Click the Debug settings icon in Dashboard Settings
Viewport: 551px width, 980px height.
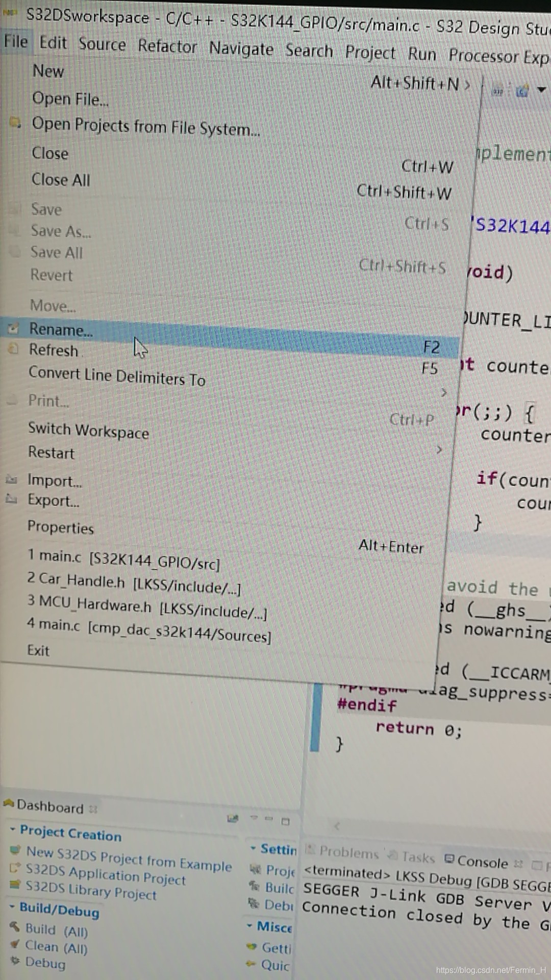point(254,903)
